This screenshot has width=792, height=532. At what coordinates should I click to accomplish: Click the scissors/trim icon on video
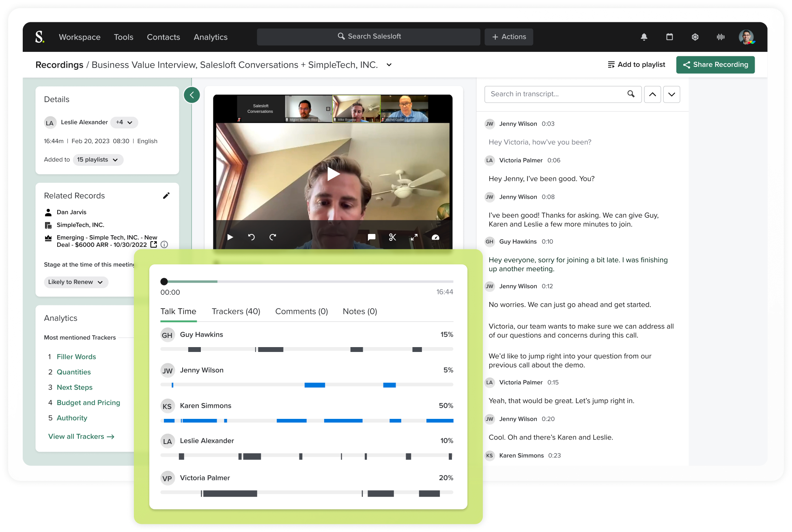393,237
